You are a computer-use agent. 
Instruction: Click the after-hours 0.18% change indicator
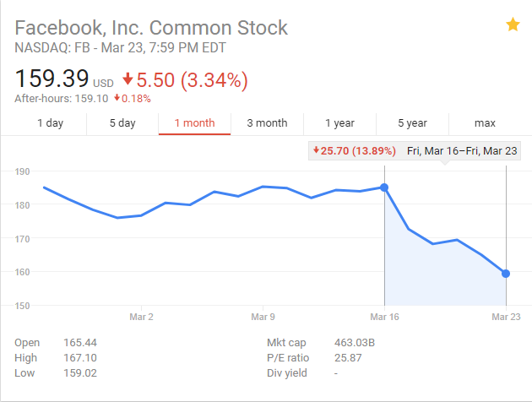[132, 98]
